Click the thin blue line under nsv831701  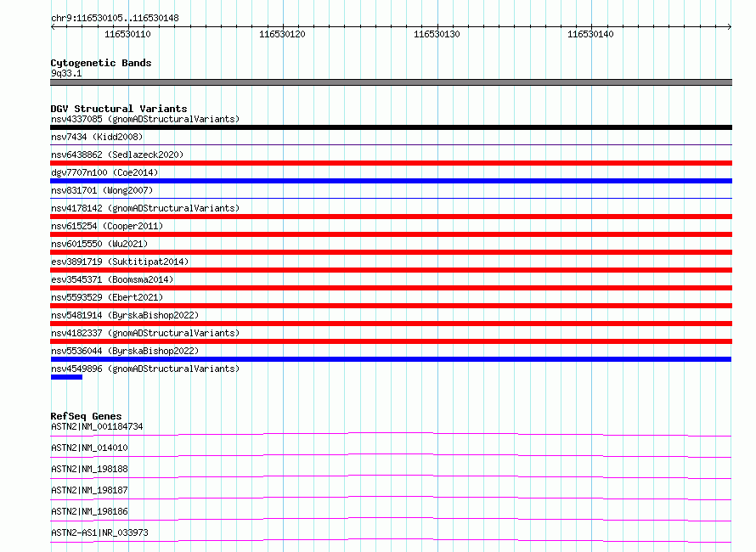point(391,198)
